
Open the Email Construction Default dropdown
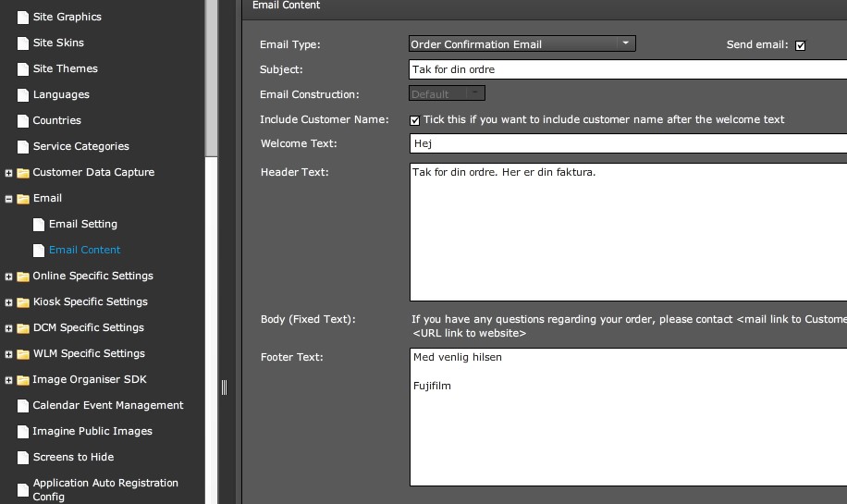[447, 93]
